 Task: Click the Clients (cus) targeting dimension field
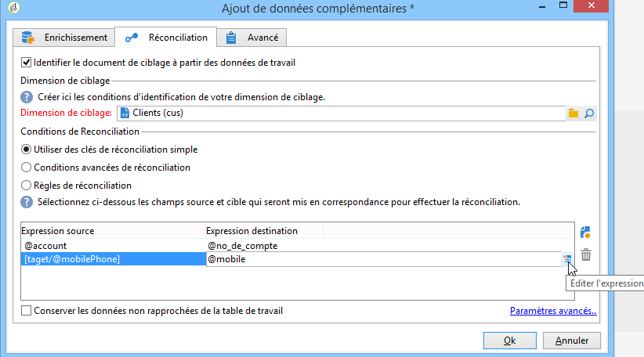click(341, 114)
